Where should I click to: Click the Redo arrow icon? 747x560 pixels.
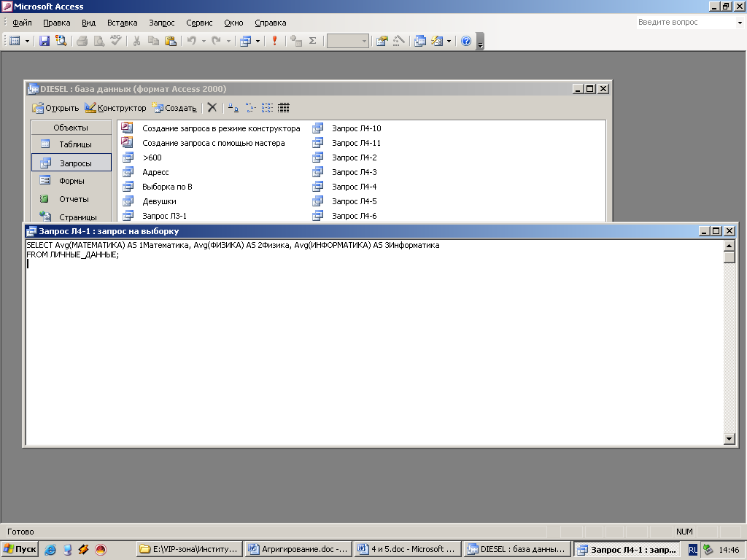pyautogui.click(x=216, y=41)
